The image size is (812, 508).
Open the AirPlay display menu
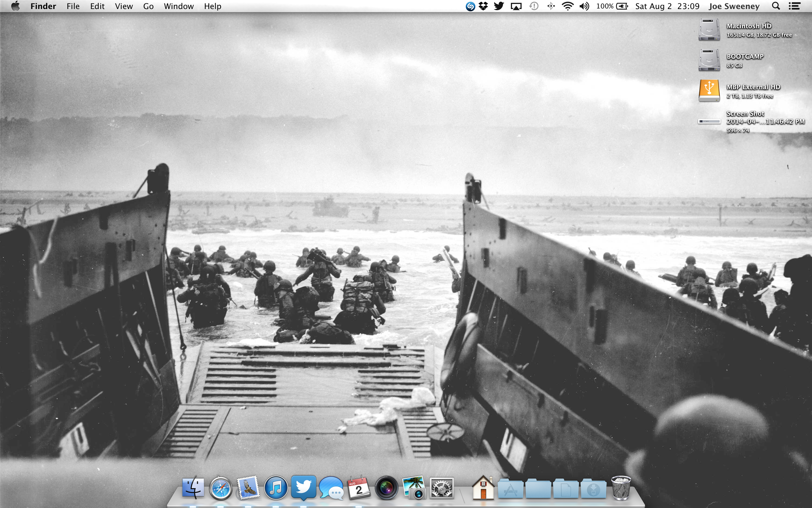[x=516, y=6]
